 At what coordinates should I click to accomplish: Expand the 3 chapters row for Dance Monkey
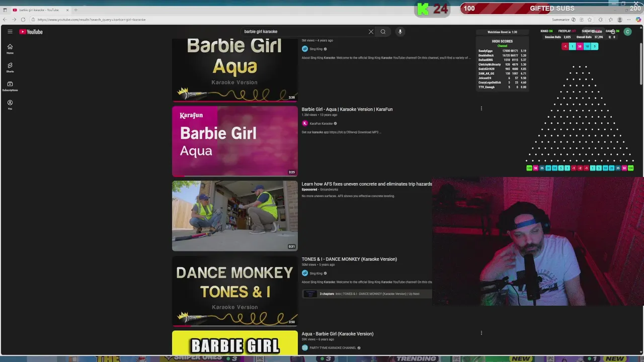click(366, 294)
